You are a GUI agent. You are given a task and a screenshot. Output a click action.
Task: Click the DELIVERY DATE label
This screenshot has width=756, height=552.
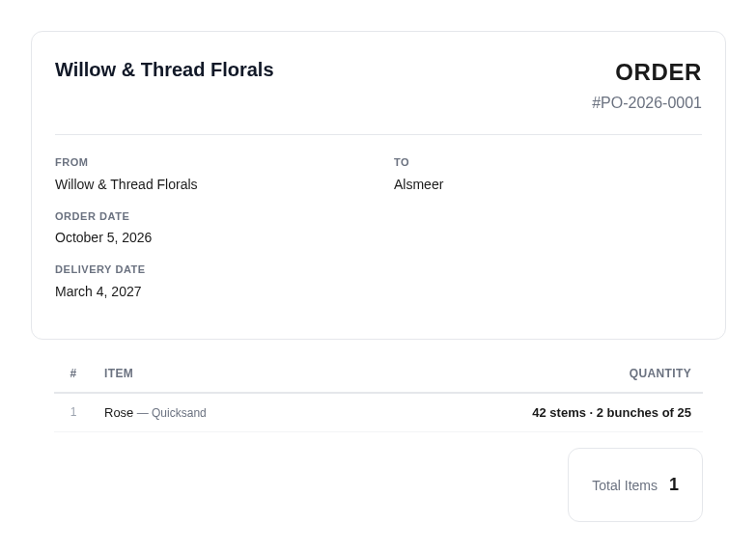pos(99,269)
